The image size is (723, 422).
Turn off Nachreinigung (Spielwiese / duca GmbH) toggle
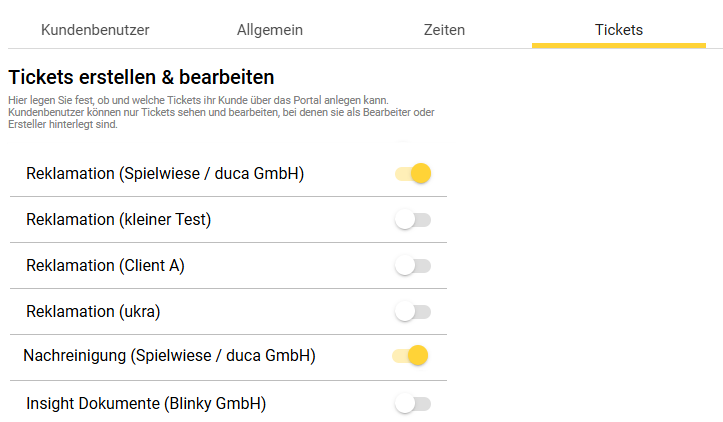tap(411, 355)
